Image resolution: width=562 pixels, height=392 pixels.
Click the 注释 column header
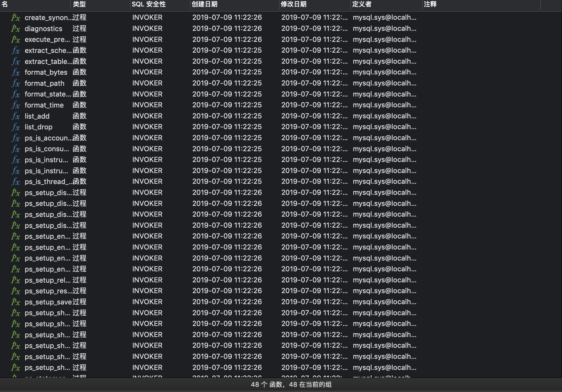(430, 4)
